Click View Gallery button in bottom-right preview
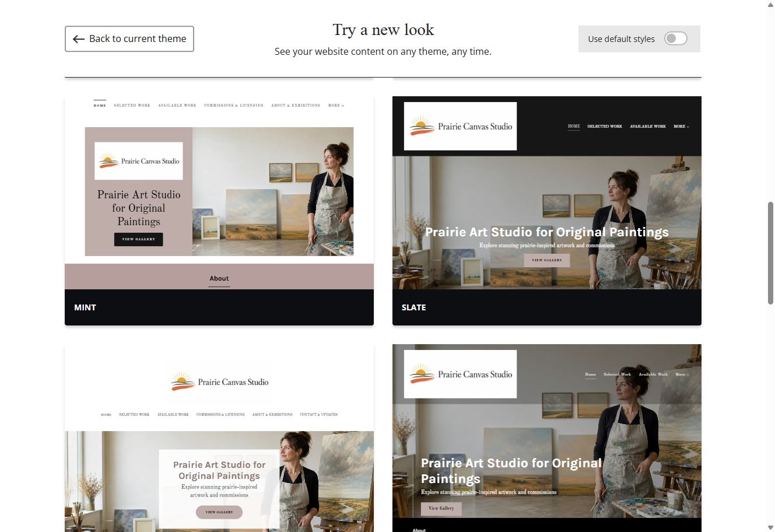Viewport: 775px width, 532px height. (x=441, y=509)
